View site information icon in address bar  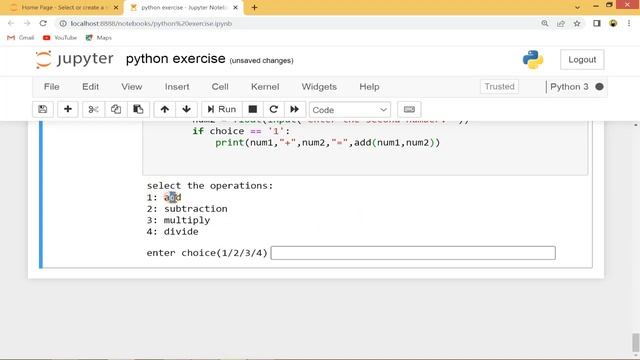tap(63, 24)
